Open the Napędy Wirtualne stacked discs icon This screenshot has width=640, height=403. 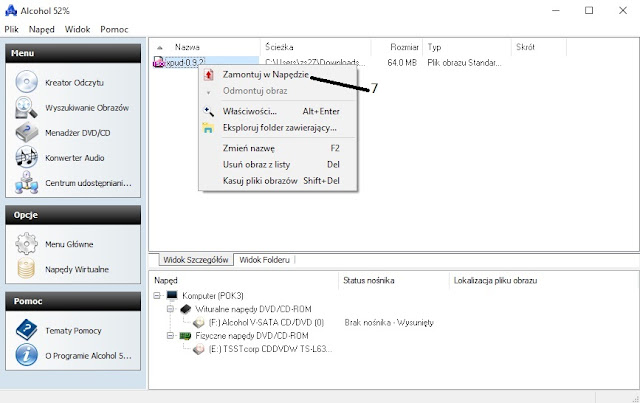tap(27, 269)
